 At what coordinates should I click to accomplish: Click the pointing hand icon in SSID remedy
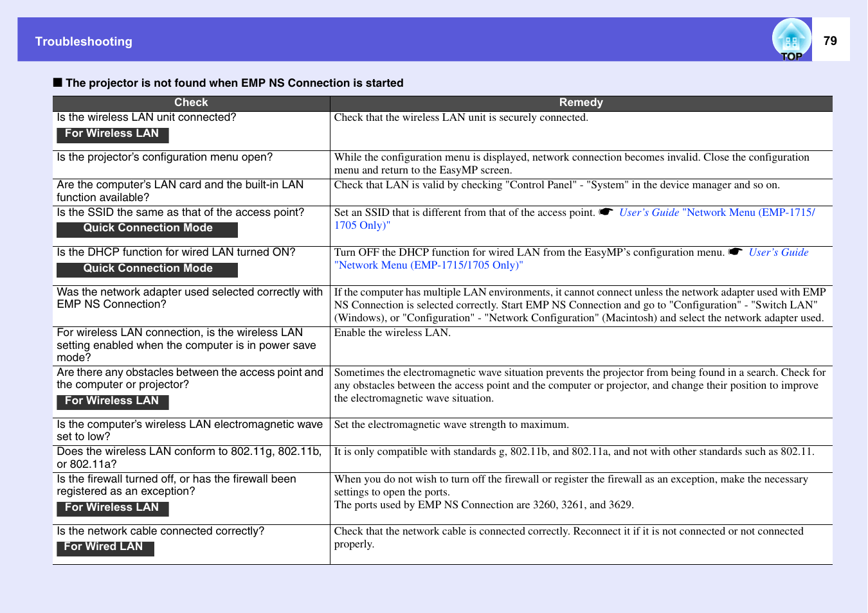click(606, 212)
